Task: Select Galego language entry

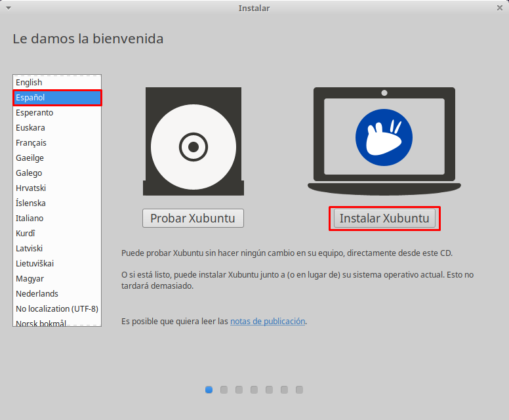Action: (x=29, y=173)
